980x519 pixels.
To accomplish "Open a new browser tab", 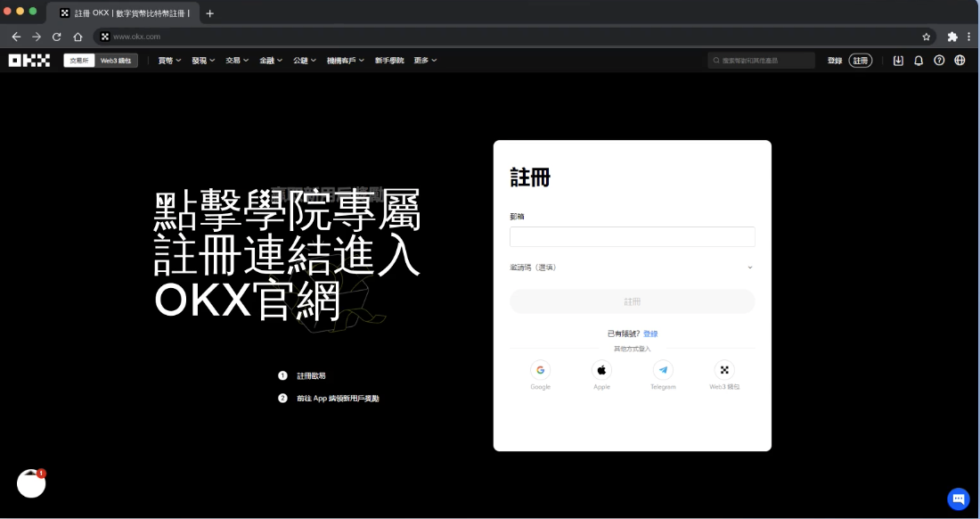I will point(210,13).
